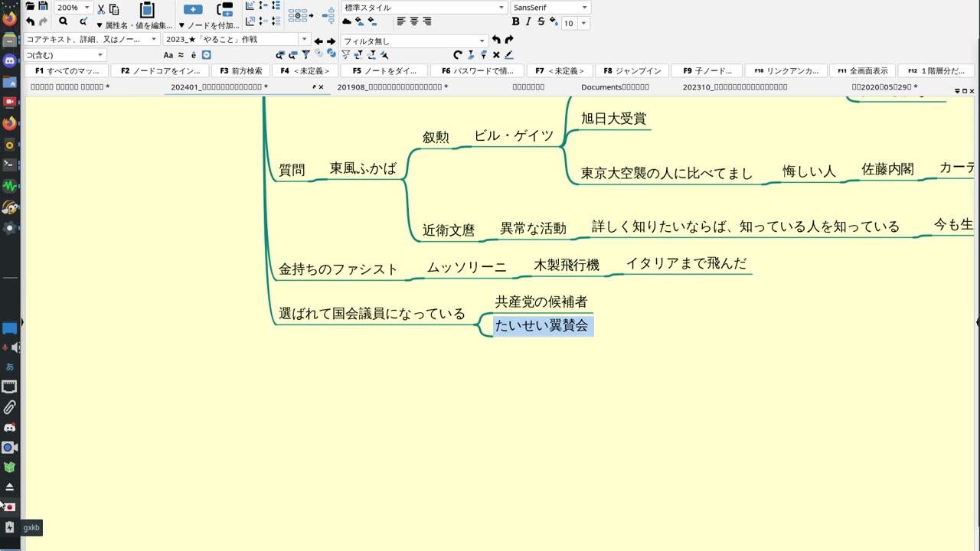This screenshot has width=980, height=551.
Task: Align node text right
Action: click(426, 21)
